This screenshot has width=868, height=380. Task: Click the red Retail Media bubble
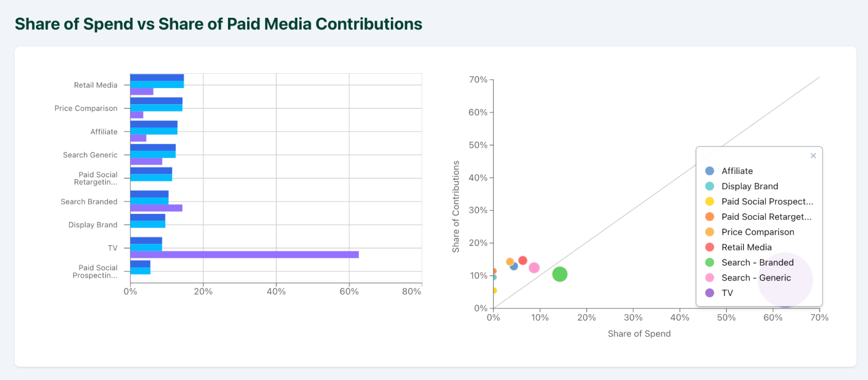tap(522, 260)
